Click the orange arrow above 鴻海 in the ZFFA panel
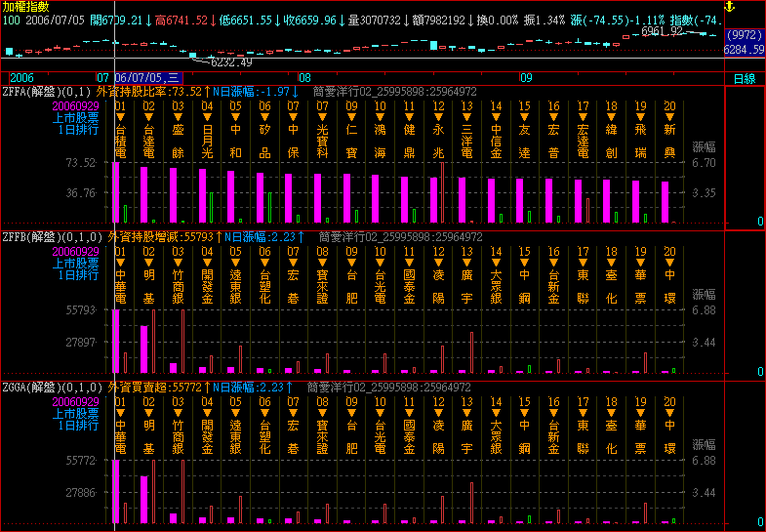This screenshot has height=532, width=766. tap(381, 117)
